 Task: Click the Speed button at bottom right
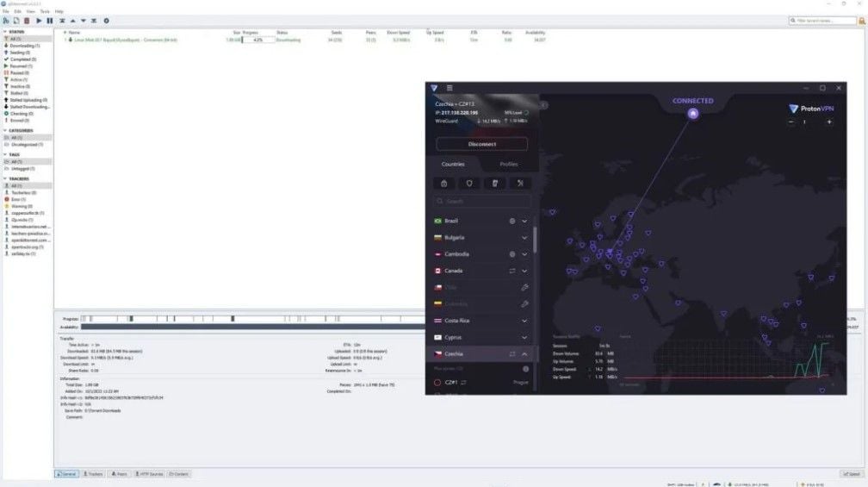(852, 474)
